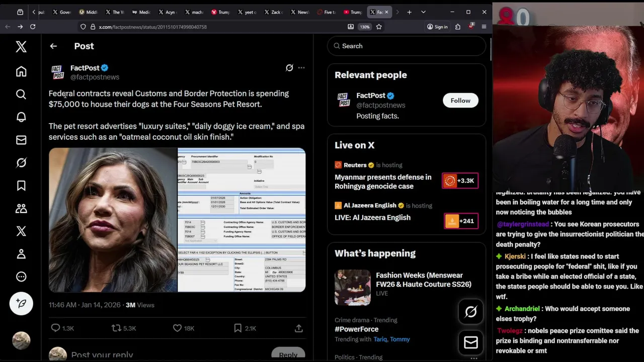The image size is (644, 362).
Task: Click the reply icon showing 1.3K
Action: (62, 328)
